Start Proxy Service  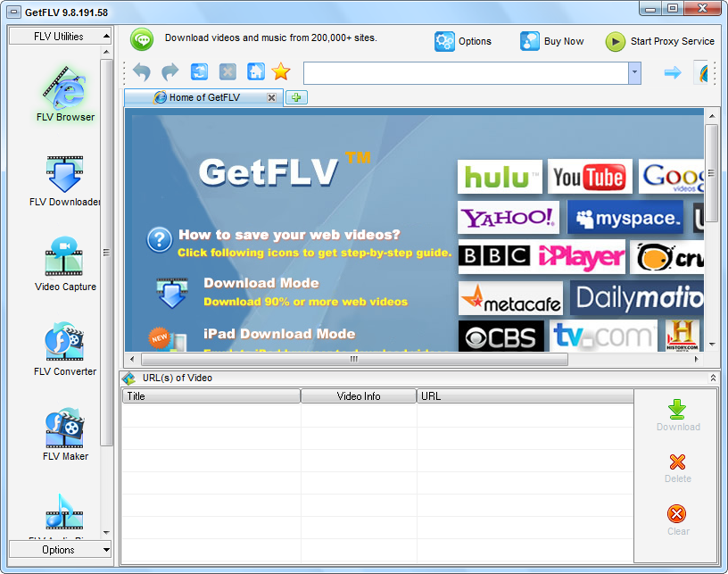(x=660, y=41)
